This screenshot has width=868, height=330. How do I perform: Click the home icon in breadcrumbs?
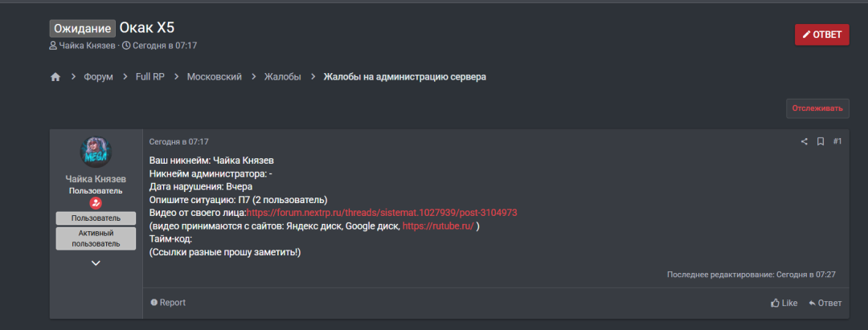pyautogui.click(x=55, y=77)
